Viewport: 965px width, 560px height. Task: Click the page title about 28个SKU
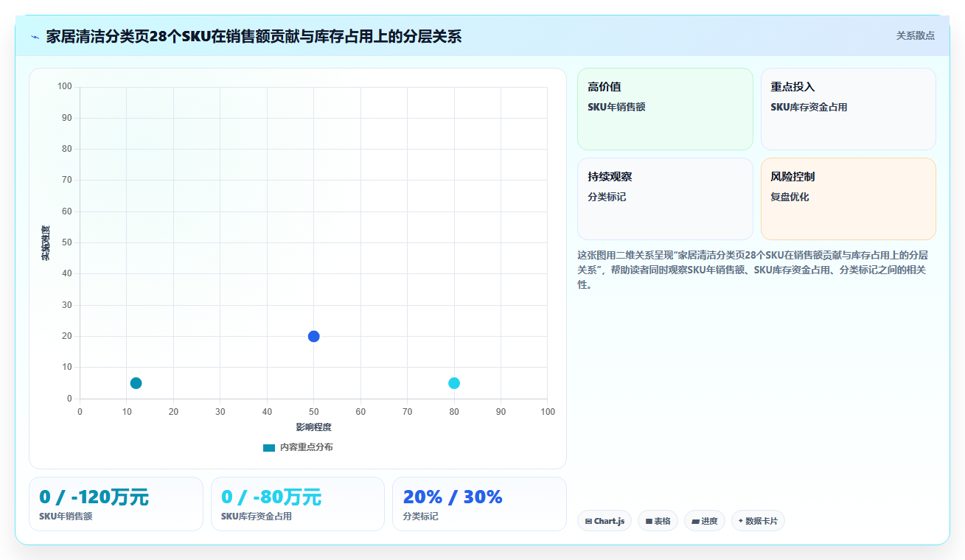pos(254,36)
